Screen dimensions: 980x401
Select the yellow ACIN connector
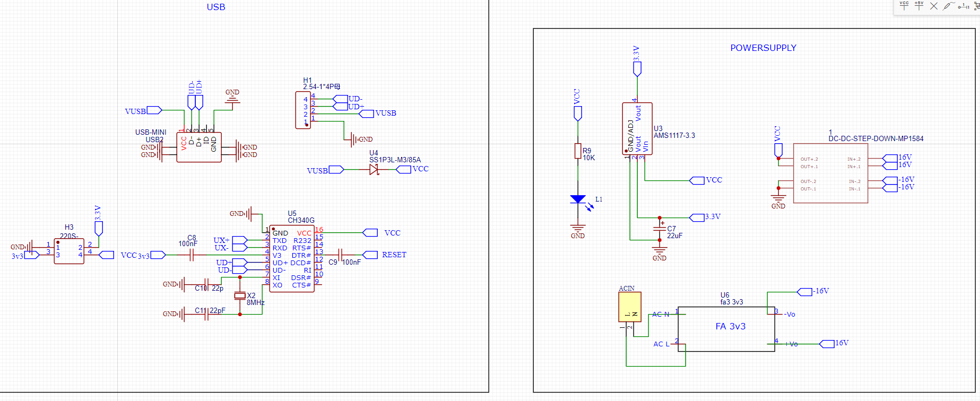(x=630, y=307)
